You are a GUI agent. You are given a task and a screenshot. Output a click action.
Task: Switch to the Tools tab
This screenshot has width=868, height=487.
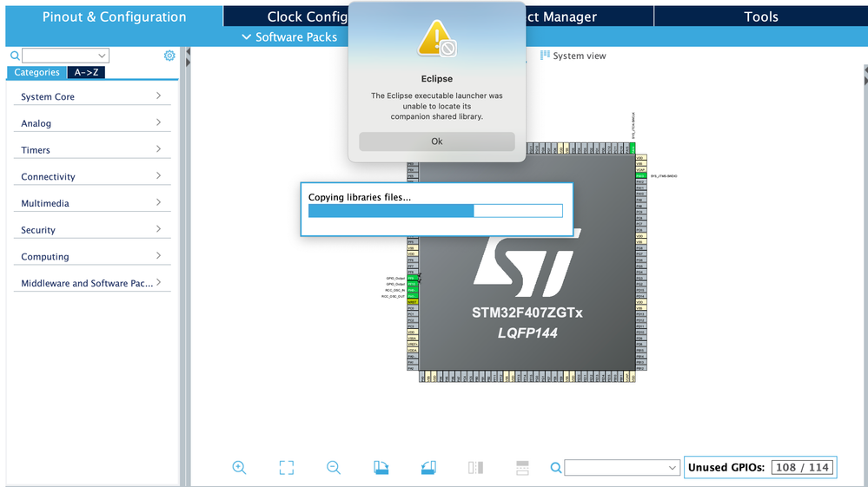(x=760, y=16)
